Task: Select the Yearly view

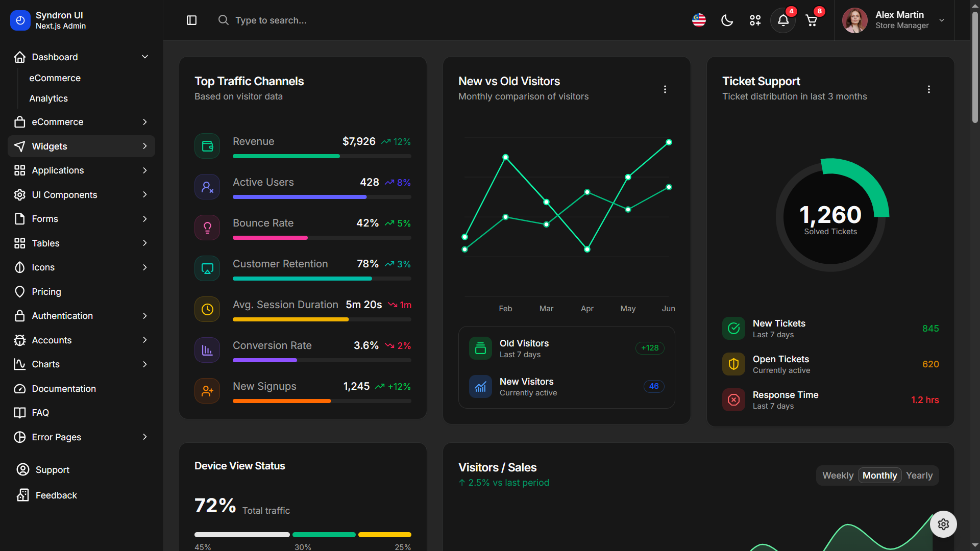Action: pyautogui.click(x=919, y=475)
